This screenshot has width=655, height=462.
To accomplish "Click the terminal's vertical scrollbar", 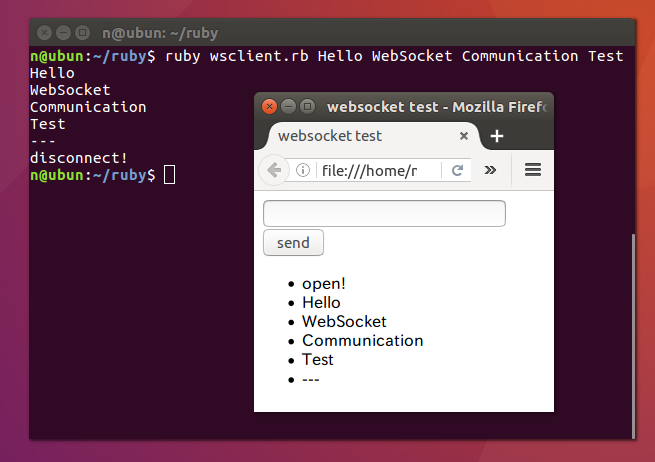I will (x=632, y=330).
